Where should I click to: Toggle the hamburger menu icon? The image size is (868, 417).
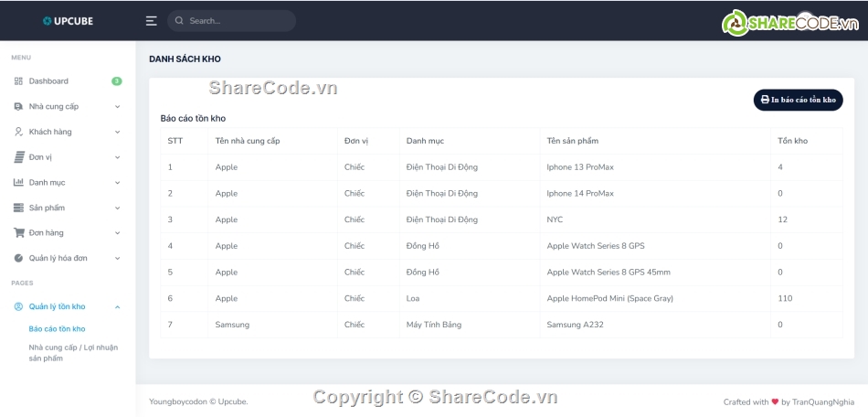pyautogui.click(x=151, y=21)
